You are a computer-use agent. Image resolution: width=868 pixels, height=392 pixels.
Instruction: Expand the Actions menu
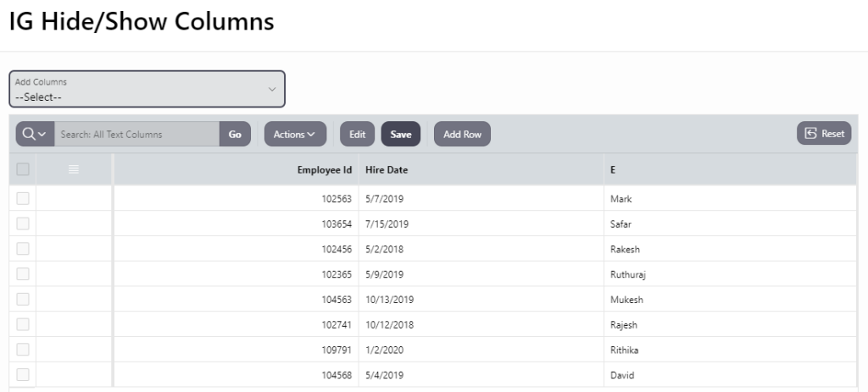pyautogui.click(x=294, y=134)
